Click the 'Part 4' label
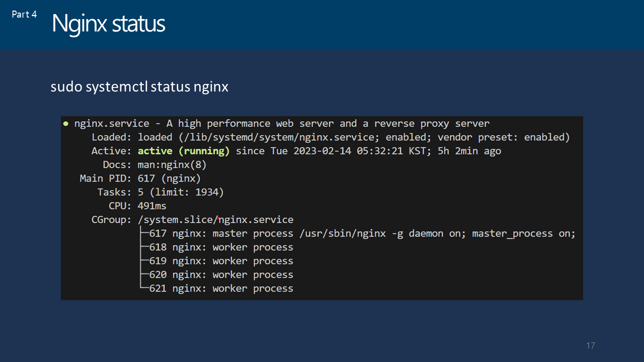Viewport: 644px width, 362px height. point(24,14)
